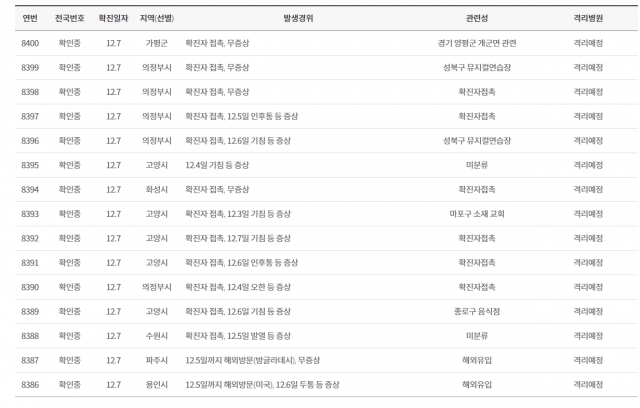Screen dimensions: 640x408
Task: Click the 격리병원 column header
Action: coord(588,19)
